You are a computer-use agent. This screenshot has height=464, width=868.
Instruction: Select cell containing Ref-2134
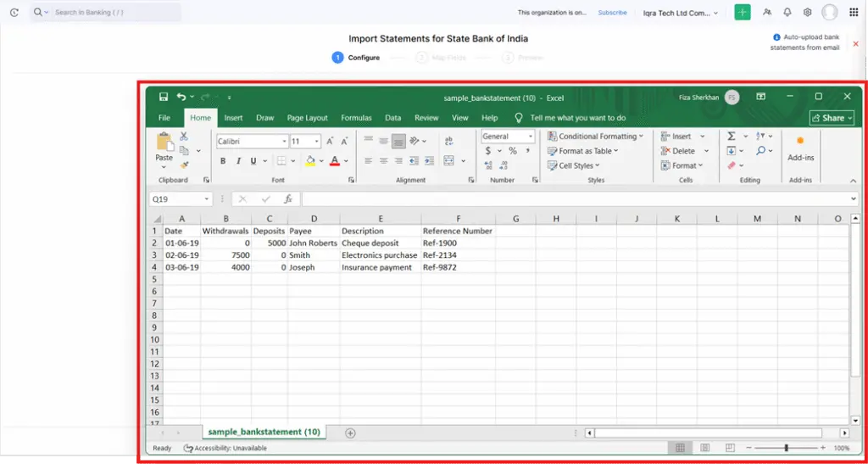point(459,255)
